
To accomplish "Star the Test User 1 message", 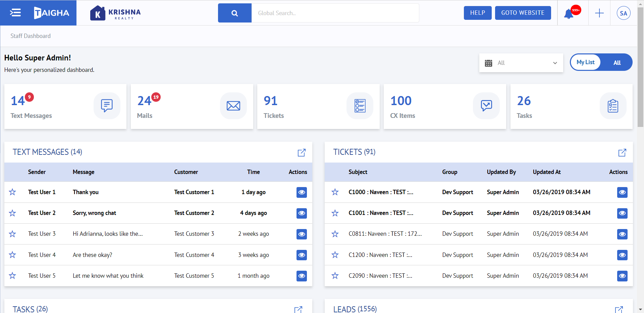I will [12, 192].
